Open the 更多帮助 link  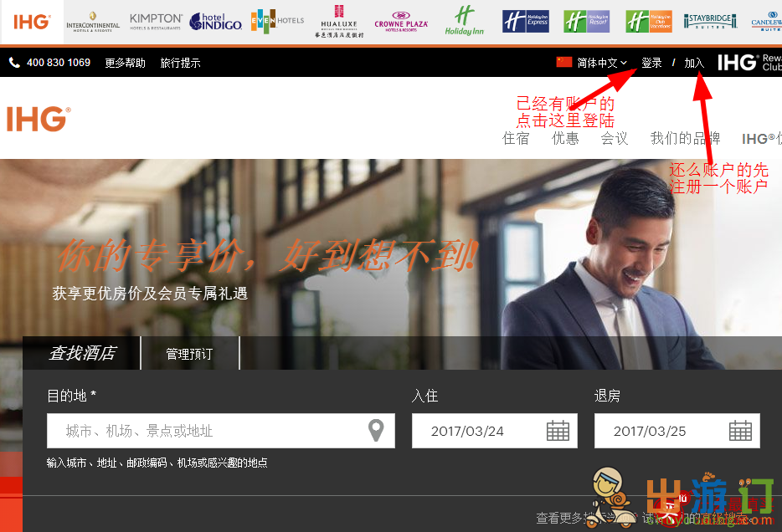(126, 63)
